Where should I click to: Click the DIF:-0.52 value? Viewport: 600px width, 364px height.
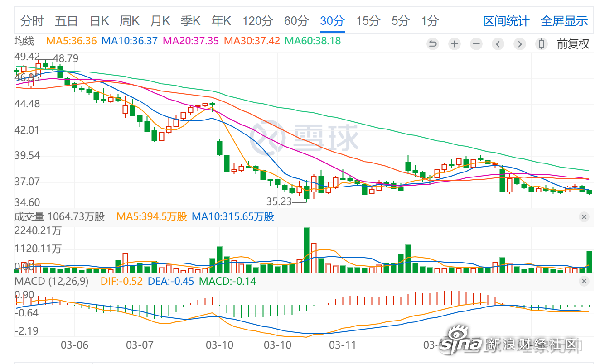[x=122, y=281]
